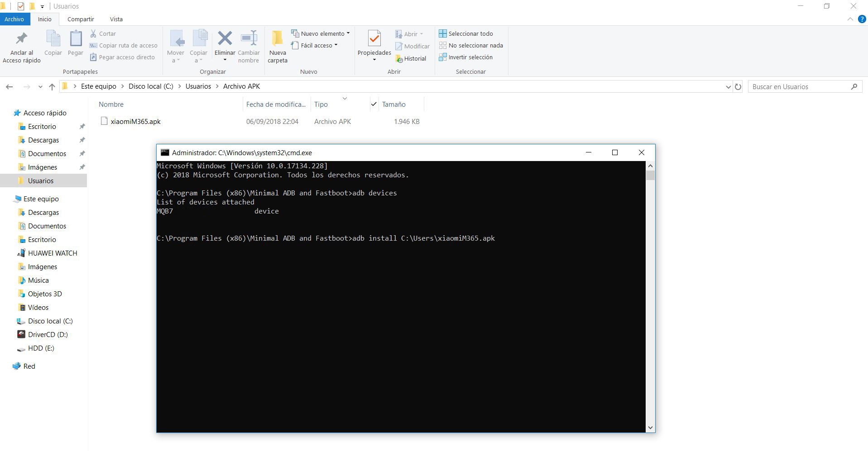Open Explorer help question mark icon
This screenshot has width=868, height=451.
point(862,19)
